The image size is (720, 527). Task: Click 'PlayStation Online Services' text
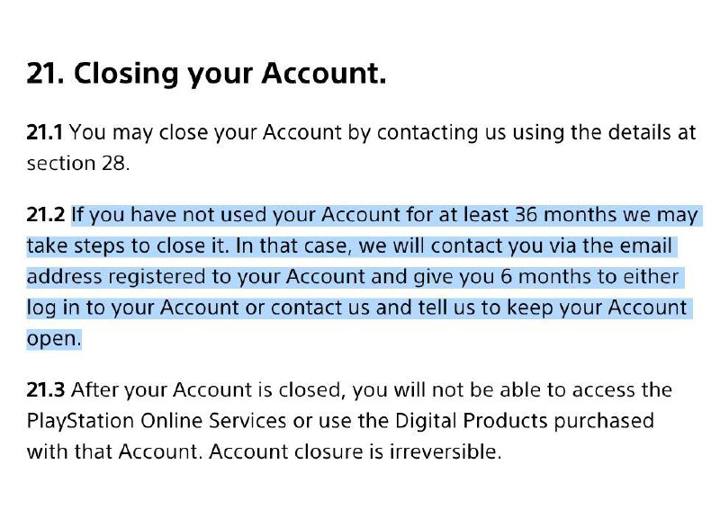pyautogui.click(x=157, y=421)
